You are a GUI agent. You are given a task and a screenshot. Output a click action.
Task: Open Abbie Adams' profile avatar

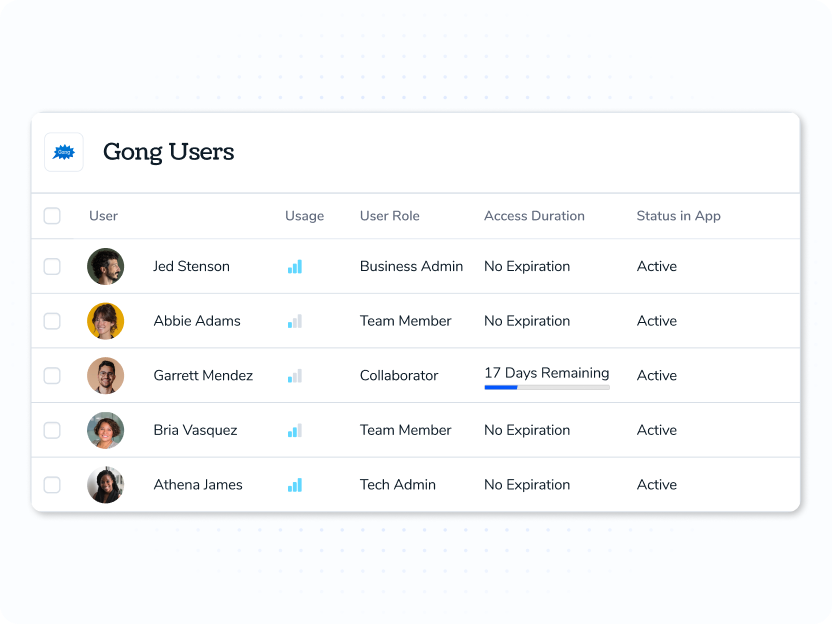[106, 321]
